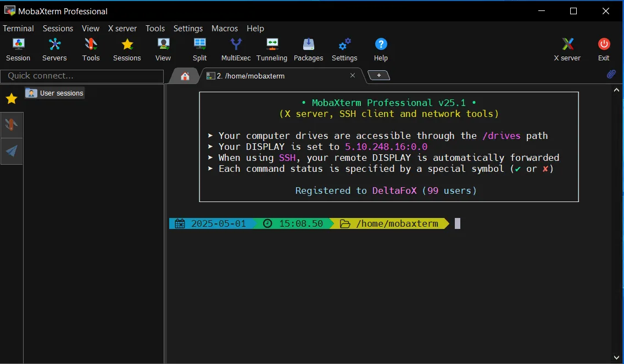The image size is (624, 364).
Task: Click the terminal scrollbar down arrow
Action: tap(616, 357)
